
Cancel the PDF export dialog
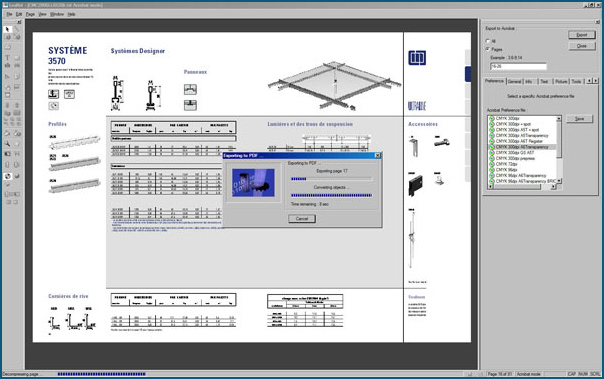click(302, 218)
